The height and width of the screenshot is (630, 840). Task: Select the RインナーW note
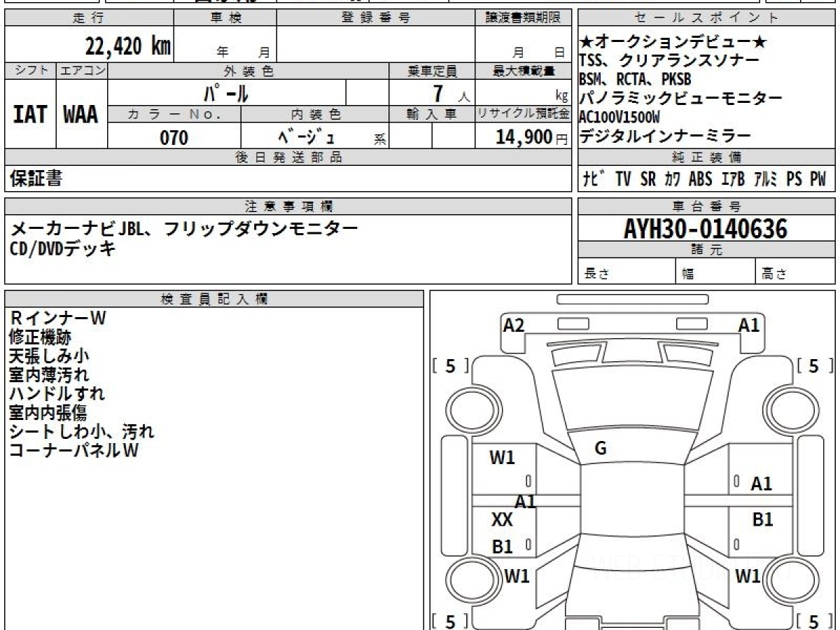pyautogui.click(x=57, y=318)
